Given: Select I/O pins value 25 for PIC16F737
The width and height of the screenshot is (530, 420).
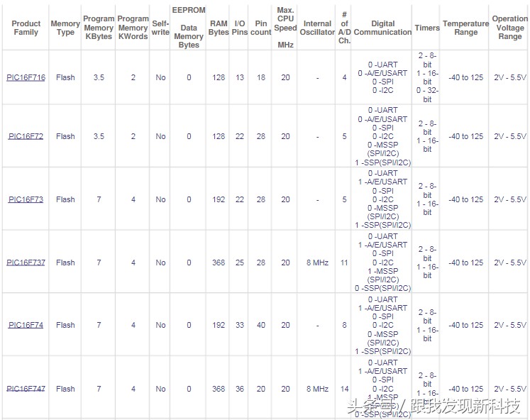Looking at the screenshot, I should tap(240, 262).
